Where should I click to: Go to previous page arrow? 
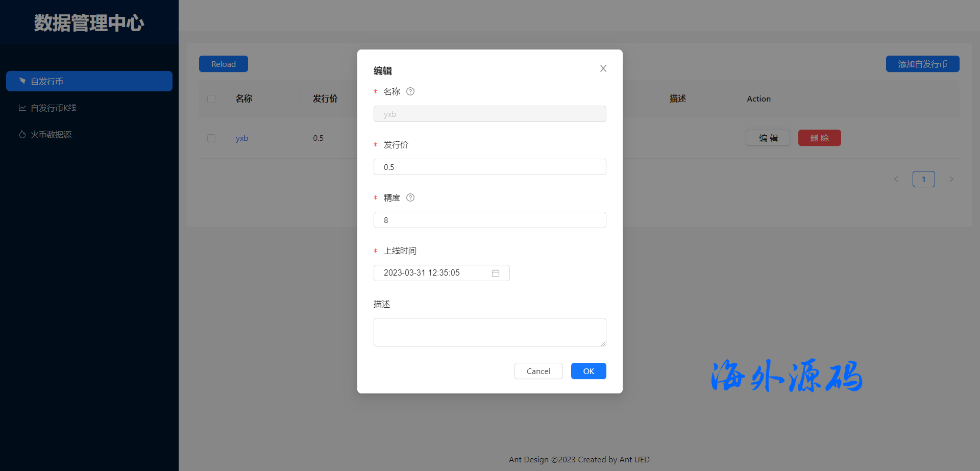point(896,179)
